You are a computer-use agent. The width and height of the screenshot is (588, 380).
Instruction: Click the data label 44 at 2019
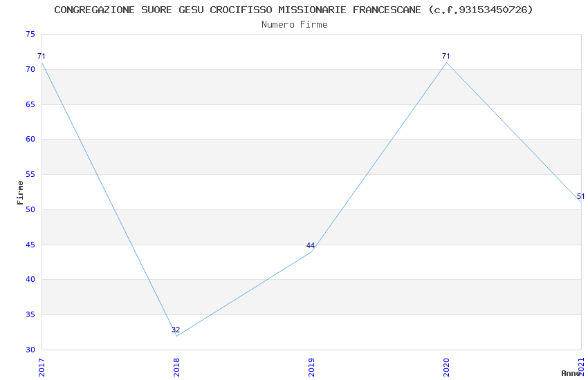click(x=311, y=245)
